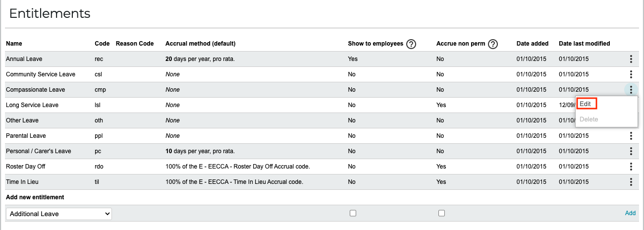644x230 pixels.
Task: Click help icon beside Accrue non perm
Action: [x=492, y=44]
